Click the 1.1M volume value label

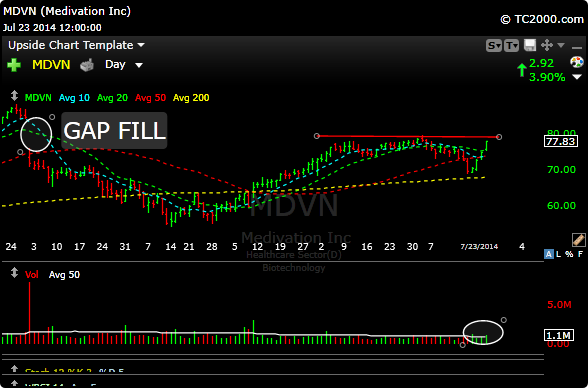[559, 335]
